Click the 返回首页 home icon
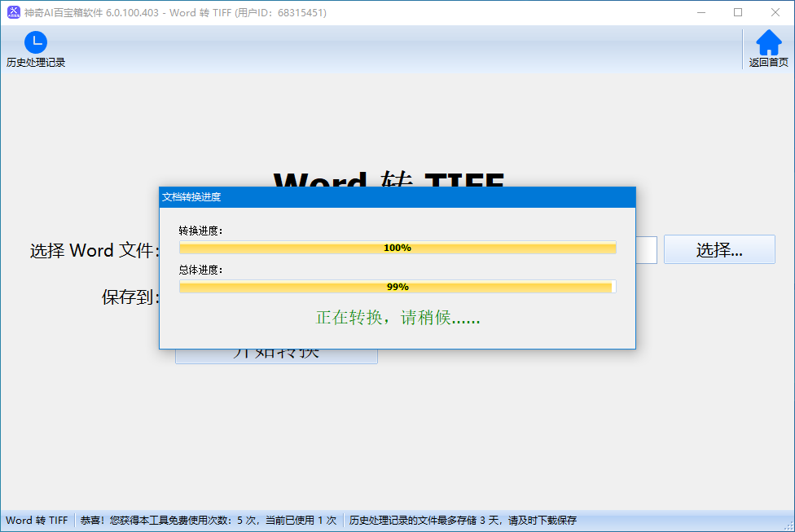The height and width of the screenshot is (532, 795). click(769, 42)
